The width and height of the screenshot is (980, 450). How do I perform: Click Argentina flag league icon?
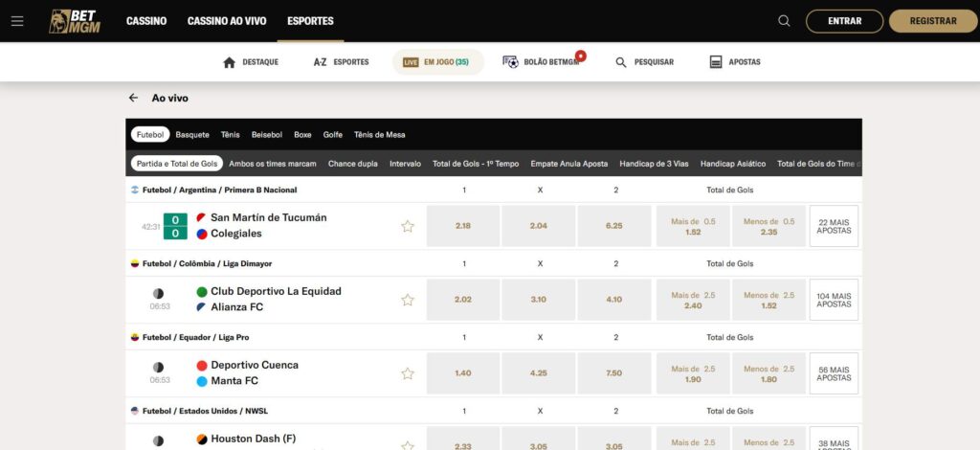coord(134,190)
